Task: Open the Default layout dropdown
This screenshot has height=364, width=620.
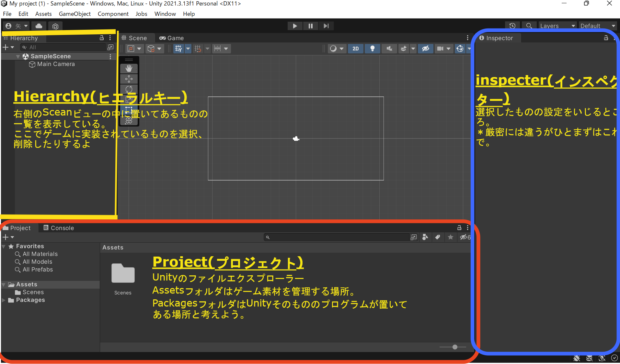Action: tap(598, 26)
